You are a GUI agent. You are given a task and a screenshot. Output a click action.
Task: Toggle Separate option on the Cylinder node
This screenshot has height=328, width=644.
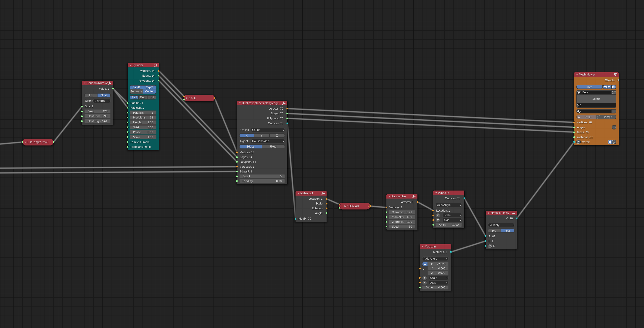[x=136, y=91]
